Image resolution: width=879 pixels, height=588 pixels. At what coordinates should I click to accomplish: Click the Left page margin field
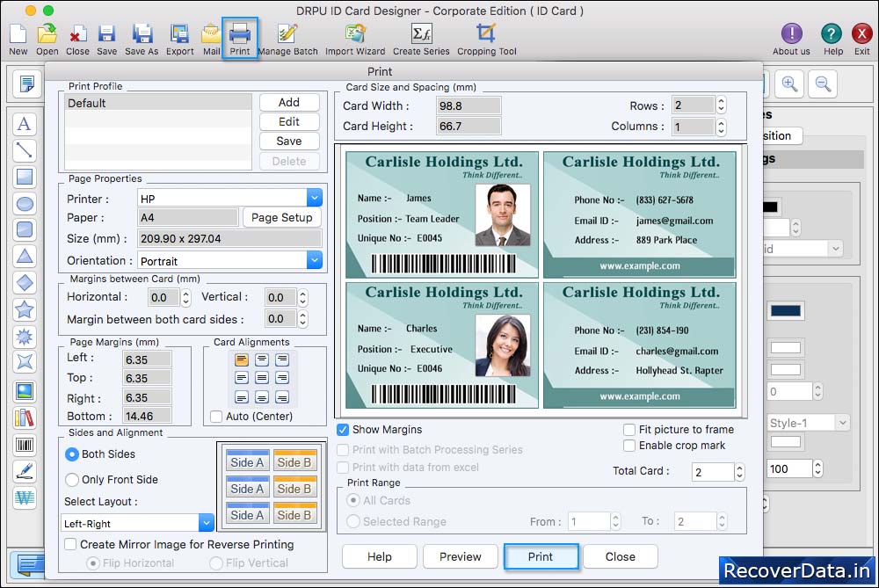click(x=148, y=359)
